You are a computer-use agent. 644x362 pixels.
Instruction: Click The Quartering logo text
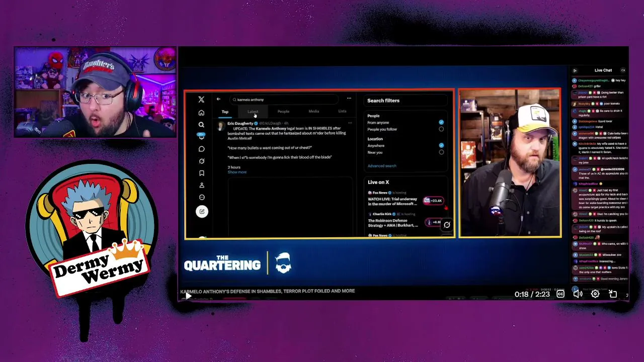pyautogui.click(x=222, y=263)
